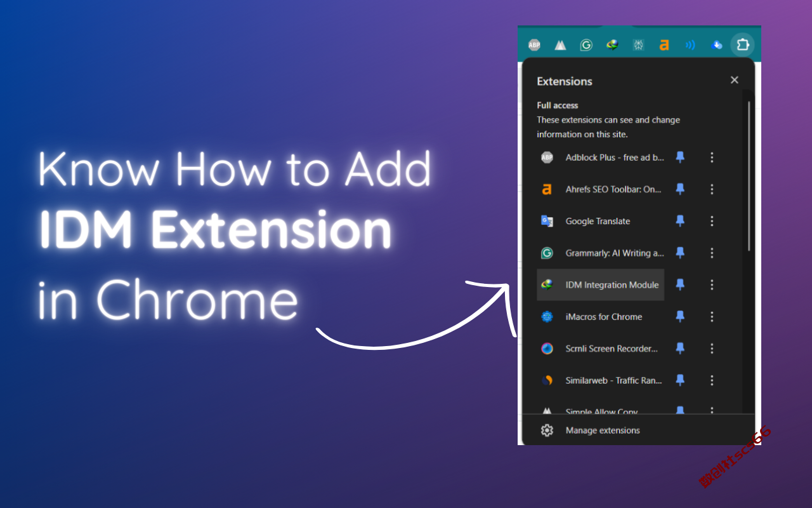
Task: Click the gear icon beside Manage extensions
Action: tap(547, 431)
